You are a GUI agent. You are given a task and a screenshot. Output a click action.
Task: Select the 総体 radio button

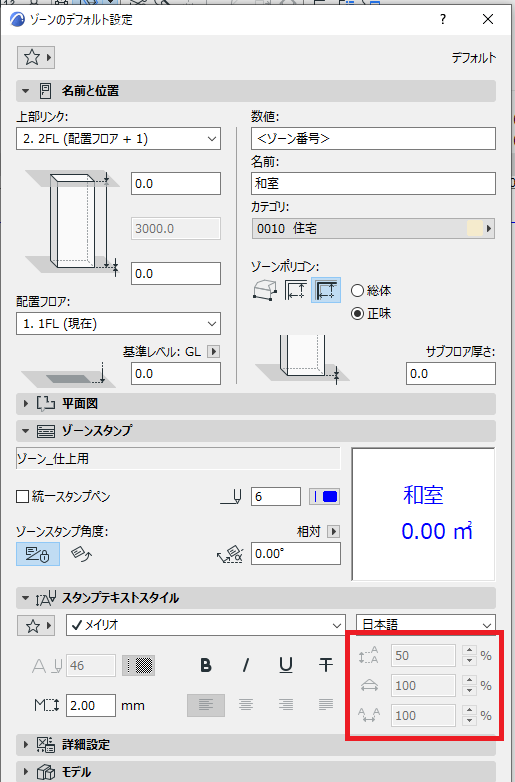(357, 290)
